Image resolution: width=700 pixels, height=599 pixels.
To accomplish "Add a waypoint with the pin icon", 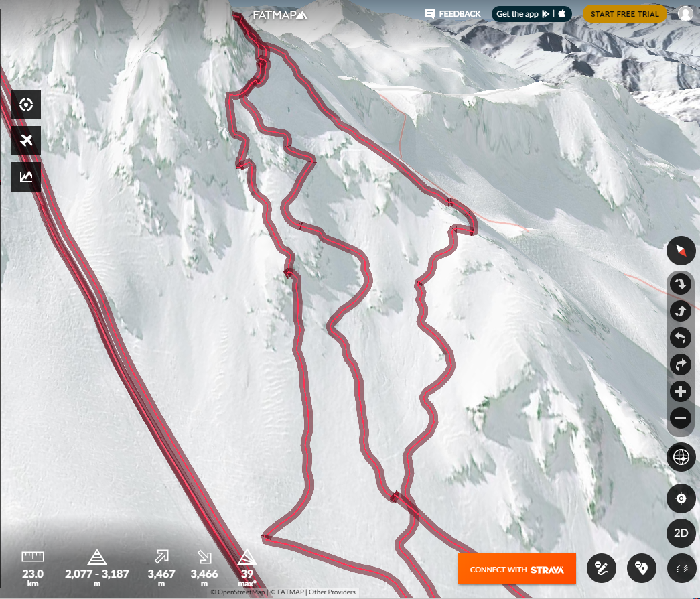I will [x=642, y=568].
